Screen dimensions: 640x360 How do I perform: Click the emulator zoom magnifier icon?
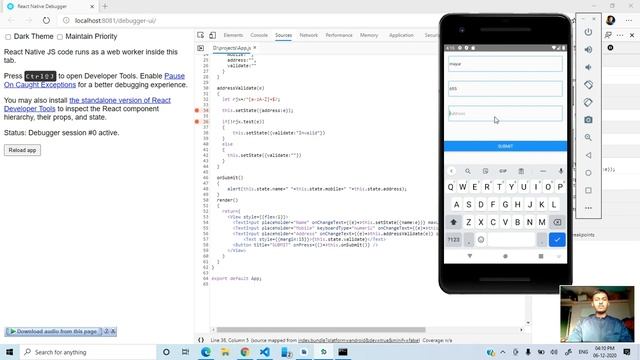[x=588, y=138]
